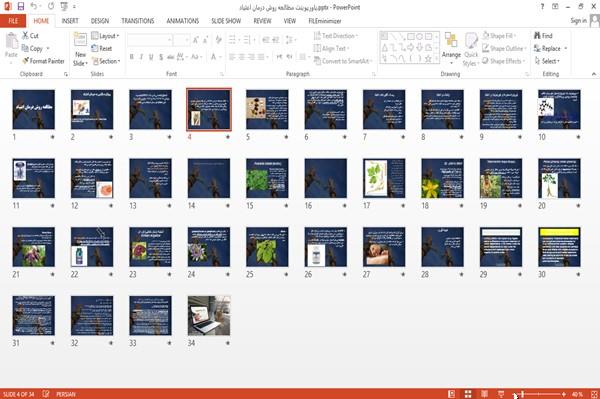Screen dimensions: 600x399
Task: Toggle Italic formatting
Action: (x=141, y=57)
